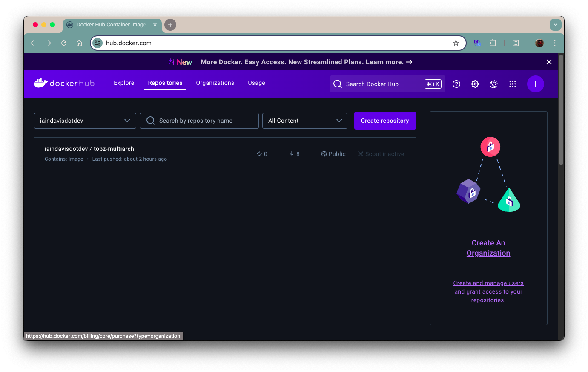588x372 pixels.
Task: Open the All Content filter dropdown
Action: 305,121
